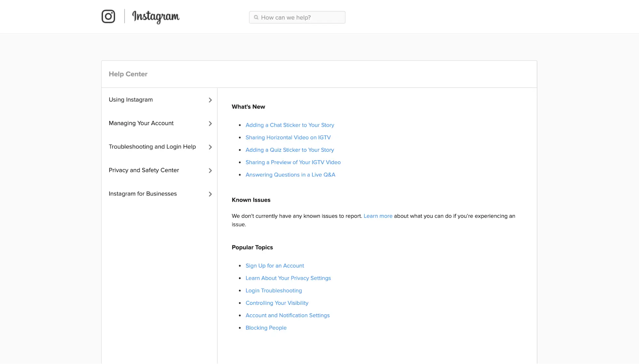Click the Help Center heading tab
This screenshot has height=364, width=639.
coord(128,74)
